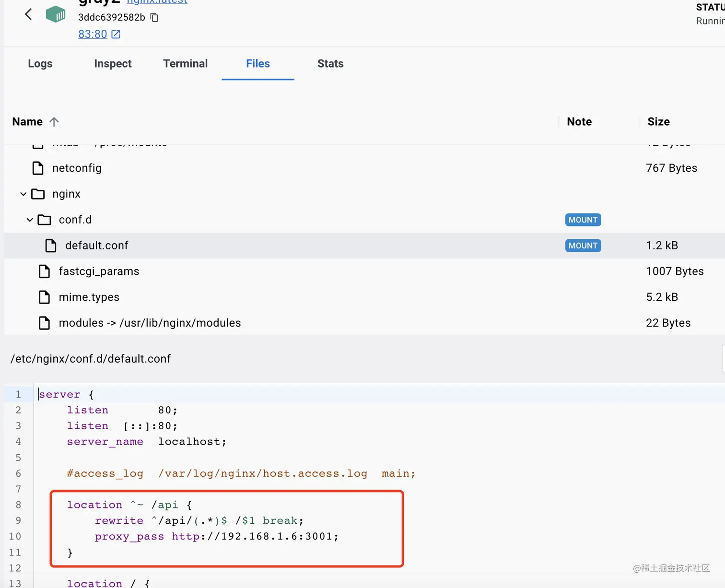
Task: Click the conf.d folder icon
Action: pyautogui.click(x=45, y=220)
